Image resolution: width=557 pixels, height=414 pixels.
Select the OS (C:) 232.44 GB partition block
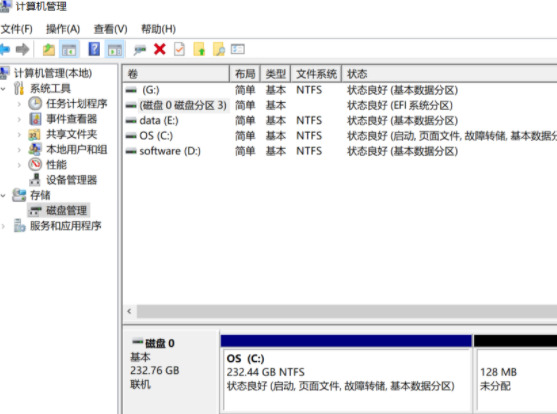[x=346, y=374]
